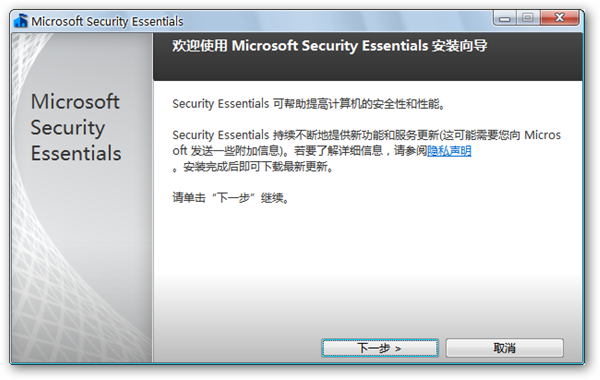
Task: Close the setup wizard with the red X
Action: pyautogui.click(x=559, y=18)
